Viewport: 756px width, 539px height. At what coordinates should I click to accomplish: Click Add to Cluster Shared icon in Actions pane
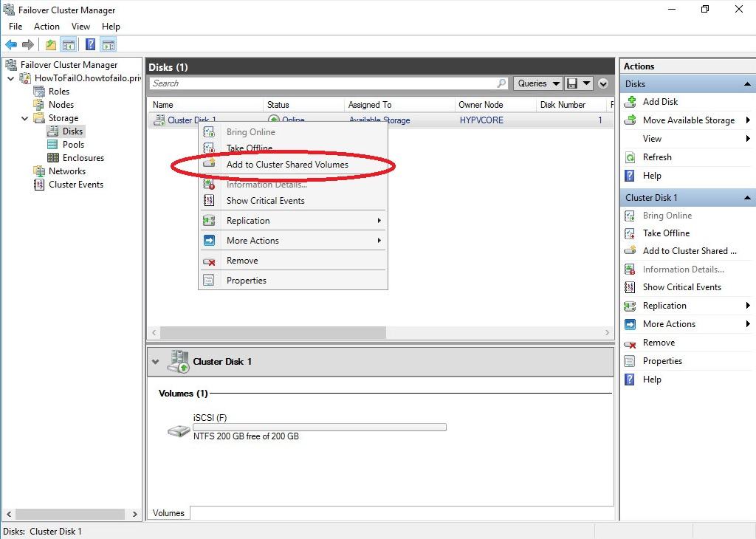coord(630,250)
